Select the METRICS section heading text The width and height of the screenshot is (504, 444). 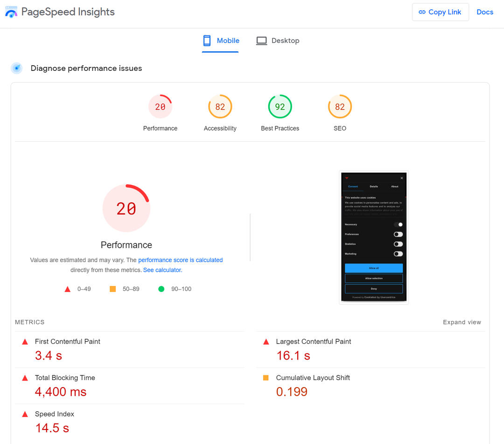[x=29, y=322]
